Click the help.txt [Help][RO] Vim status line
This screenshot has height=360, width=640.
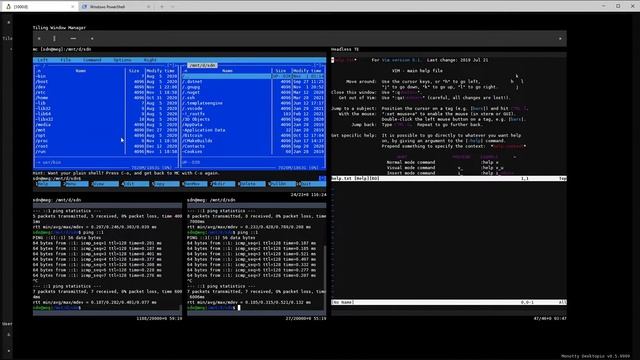(449, 178)
